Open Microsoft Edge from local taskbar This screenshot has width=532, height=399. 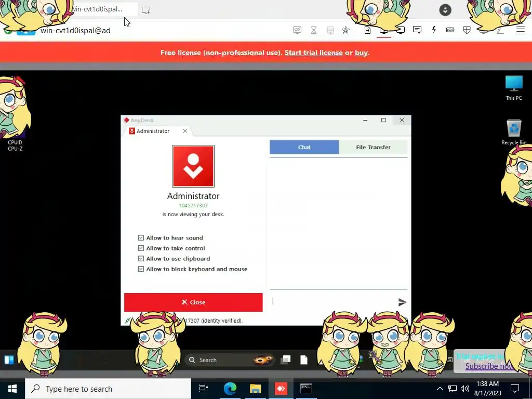pyautogui.click(x=230, y=389)
